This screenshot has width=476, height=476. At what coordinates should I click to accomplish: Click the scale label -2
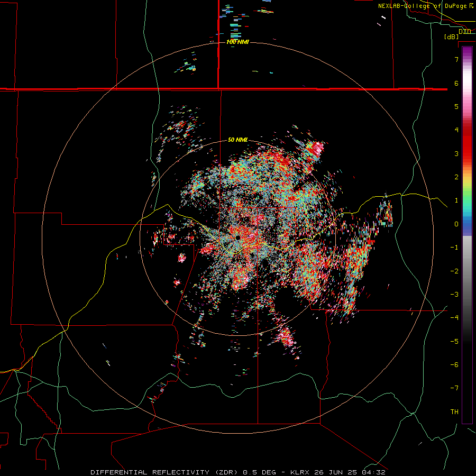point(454,271)
